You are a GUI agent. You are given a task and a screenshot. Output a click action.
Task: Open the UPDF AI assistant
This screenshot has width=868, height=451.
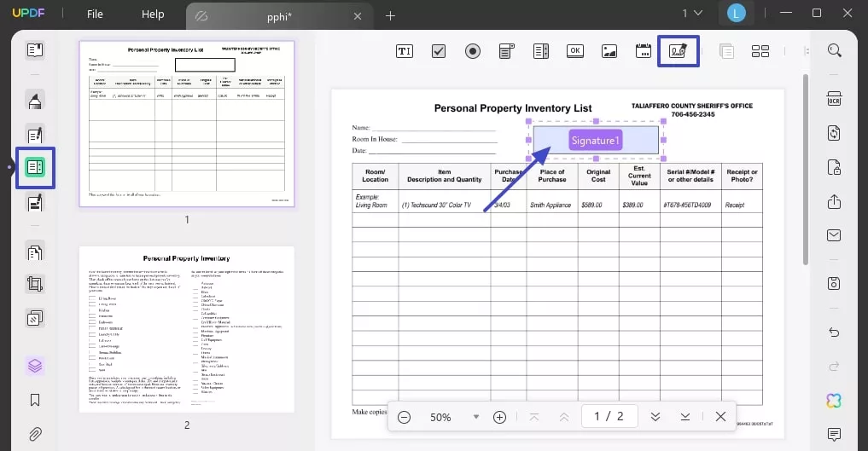834,401
